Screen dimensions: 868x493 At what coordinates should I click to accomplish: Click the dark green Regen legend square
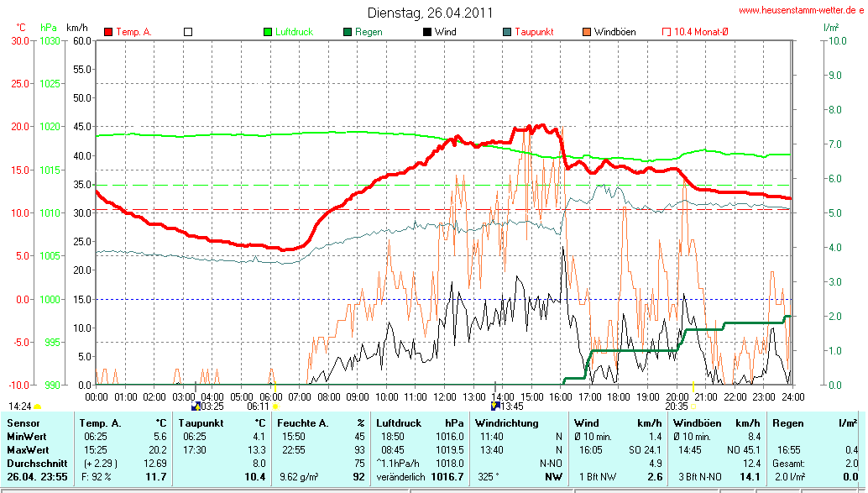point(348,32)
